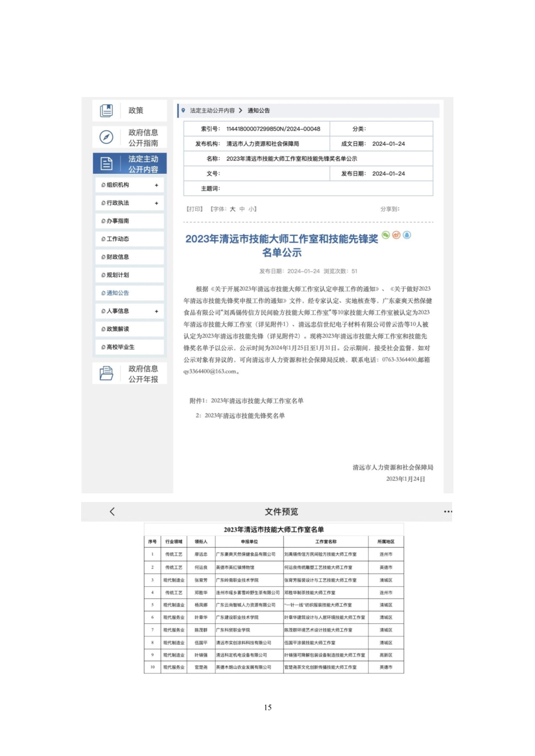This screenshot has height=756, width=535.
Task: Set font size to 大
Action: pyautogui.click(x=233, y=209)
